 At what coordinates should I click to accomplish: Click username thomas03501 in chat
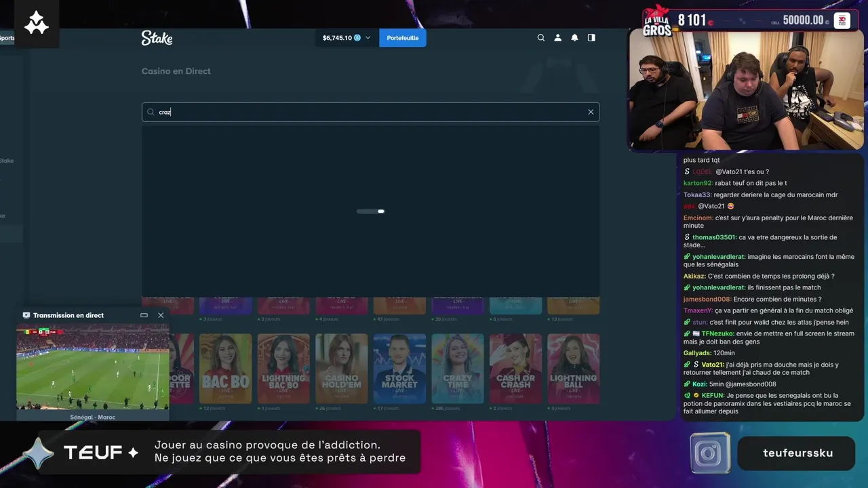coord(714,237)
